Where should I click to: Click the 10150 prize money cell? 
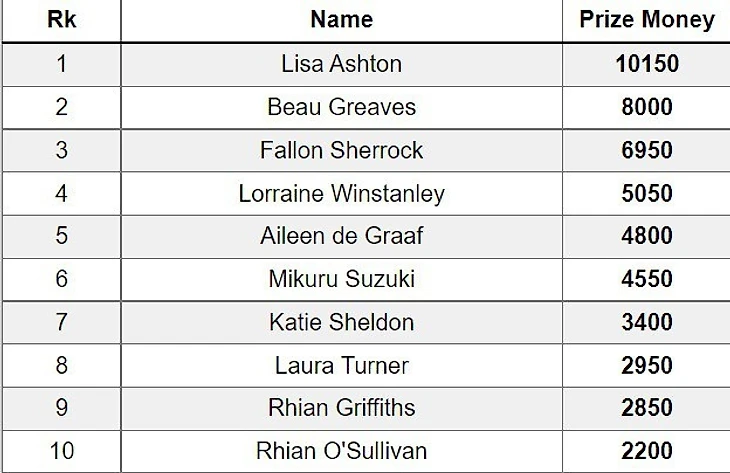click(646, 65)
